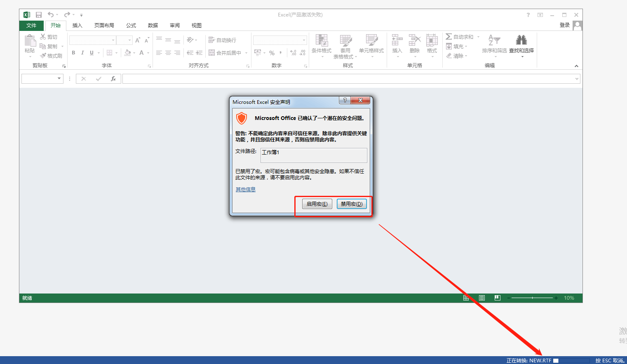Open the merge and center dropdown arrow
Viewport: 627px width, 364px height.
247,53
